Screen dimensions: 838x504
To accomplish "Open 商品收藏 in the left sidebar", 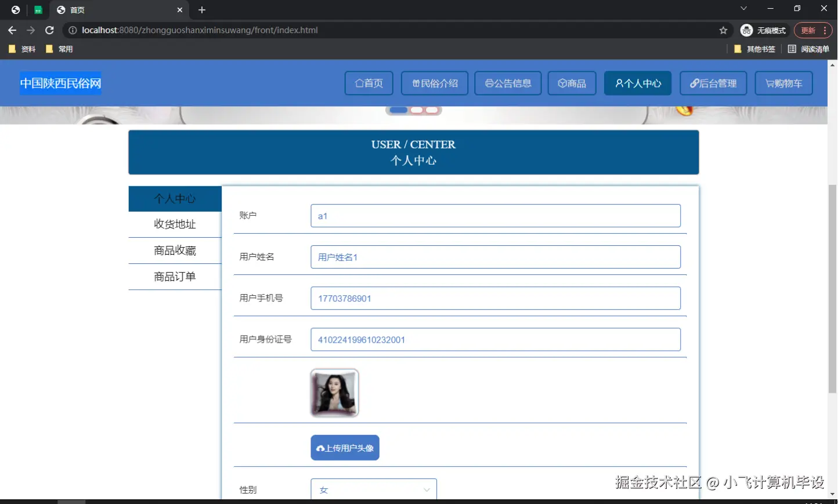I will click(175, 251).
